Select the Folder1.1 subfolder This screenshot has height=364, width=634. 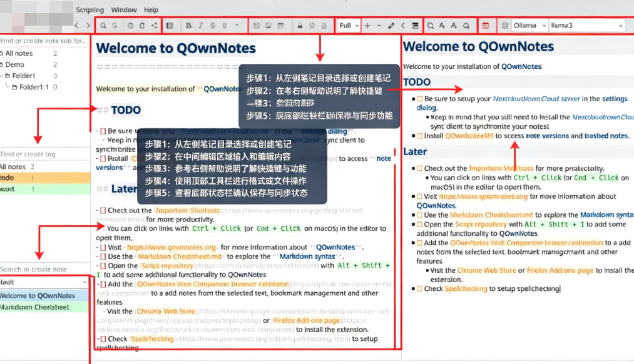tap(34, 87)
